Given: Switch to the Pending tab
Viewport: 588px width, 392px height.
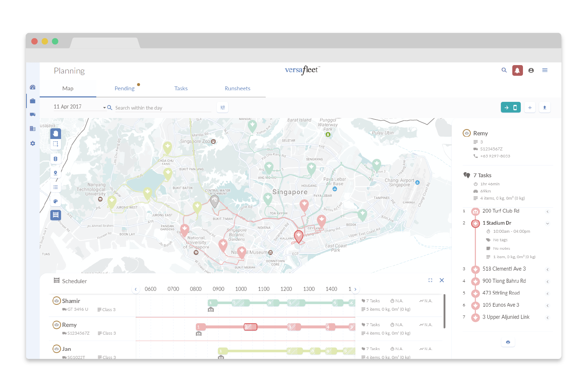Looking at the screenshot, I should click(125, 89).
